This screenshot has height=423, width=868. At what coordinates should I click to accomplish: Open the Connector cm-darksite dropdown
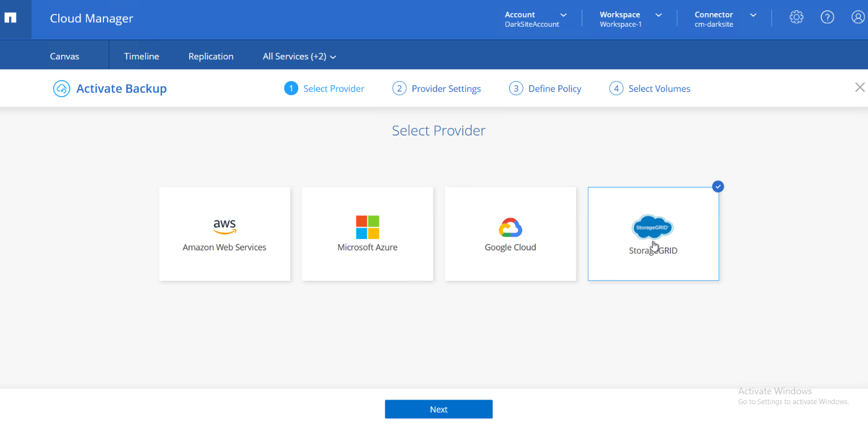[723, 18]
